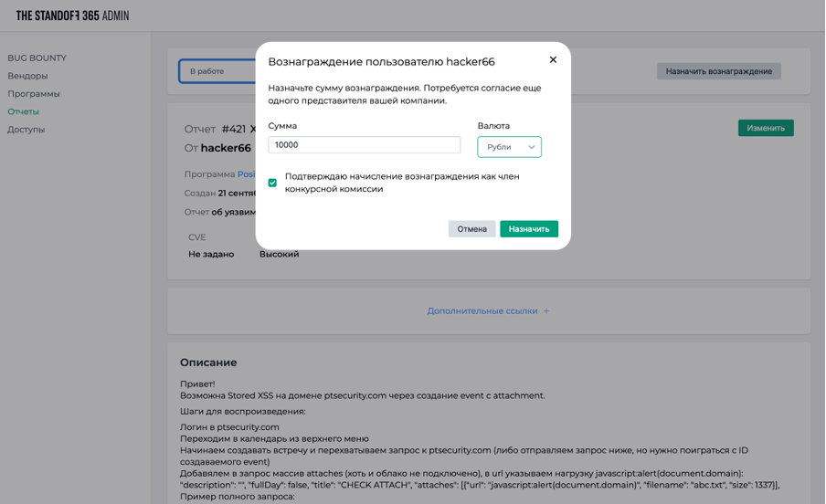Screen dimensions: 826x504
Task: Open the Positive program link
Action: tap(246, 174)
